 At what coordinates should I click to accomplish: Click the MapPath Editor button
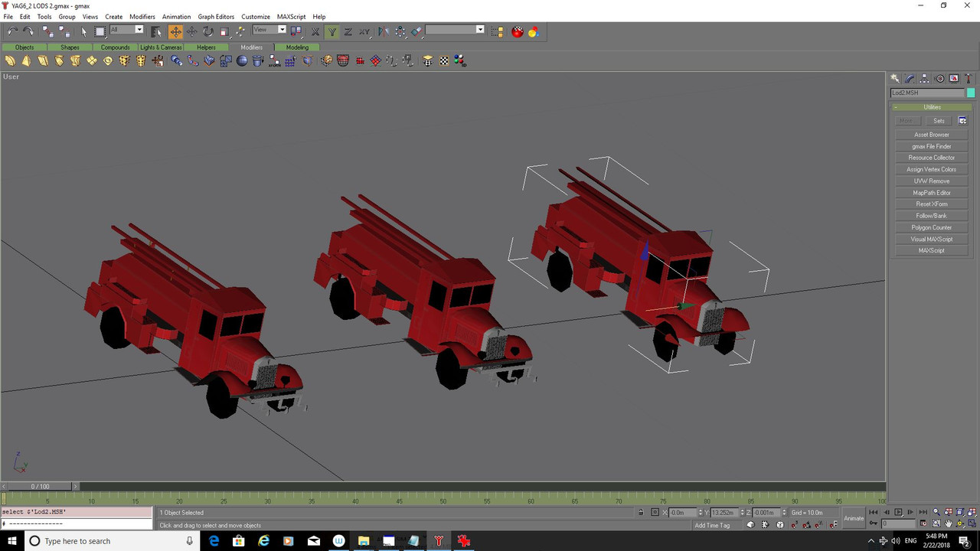point(932,193)
